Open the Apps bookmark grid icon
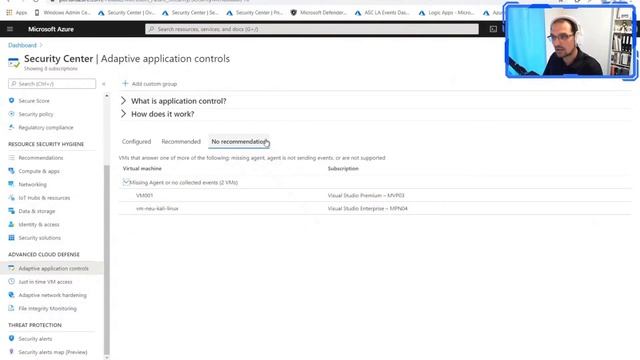The height and width of the screenshot is (360, 640). coord(9,13)
